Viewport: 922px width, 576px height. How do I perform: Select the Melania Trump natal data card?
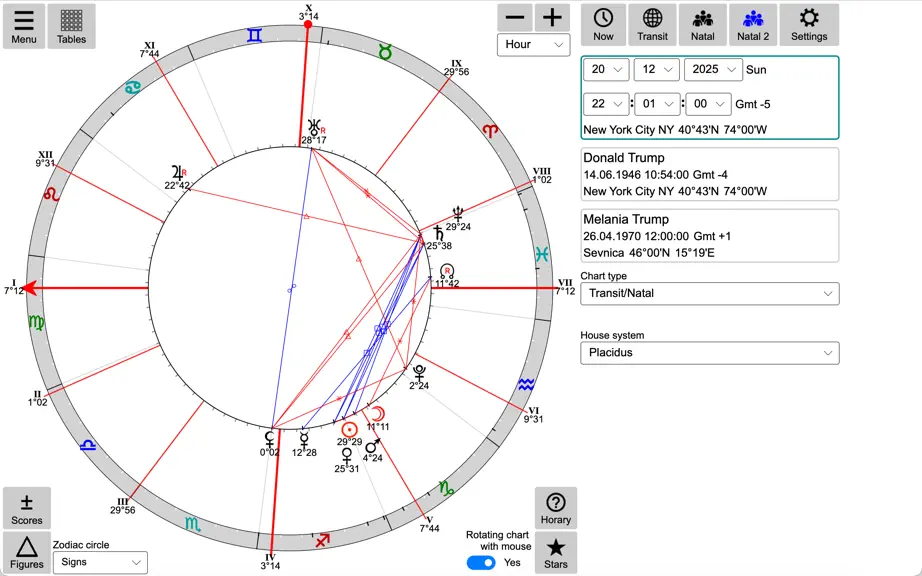[x=710, y=236]
